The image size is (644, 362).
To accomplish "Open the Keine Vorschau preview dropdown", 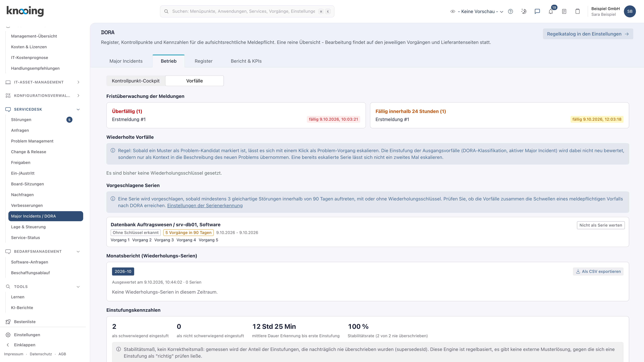I will pos(477,12).
